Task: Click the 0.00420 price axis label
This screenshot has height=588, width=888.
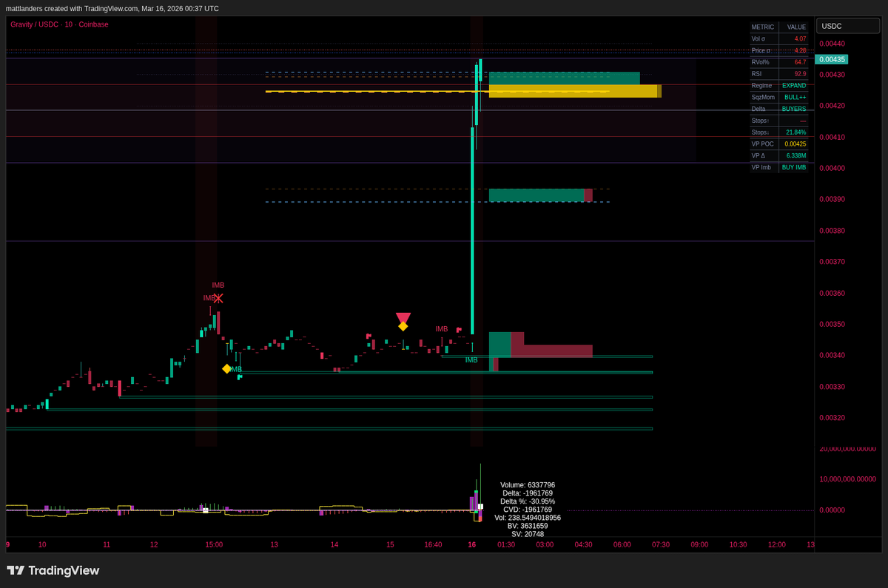Action: 832,106
